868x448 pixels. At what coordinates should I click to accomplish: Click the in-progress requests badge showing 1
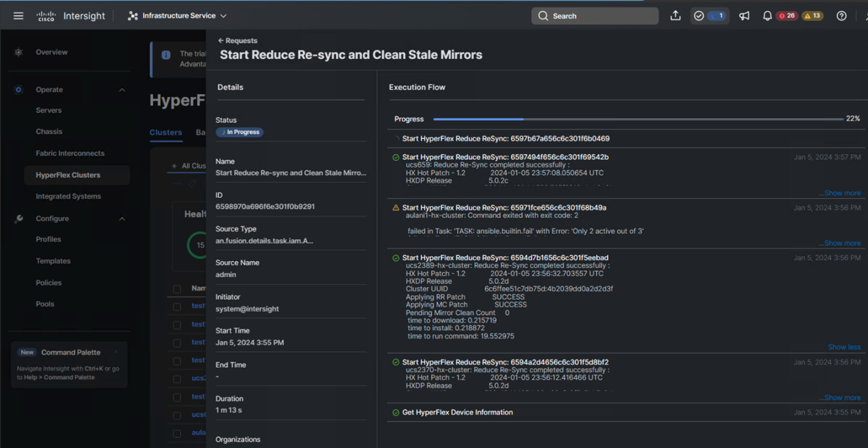717,16
